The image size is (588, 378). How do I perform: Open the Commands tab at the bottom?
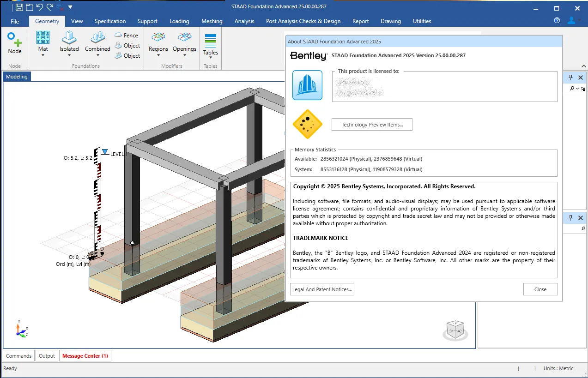pyautogui.click(x=19, y=356)
